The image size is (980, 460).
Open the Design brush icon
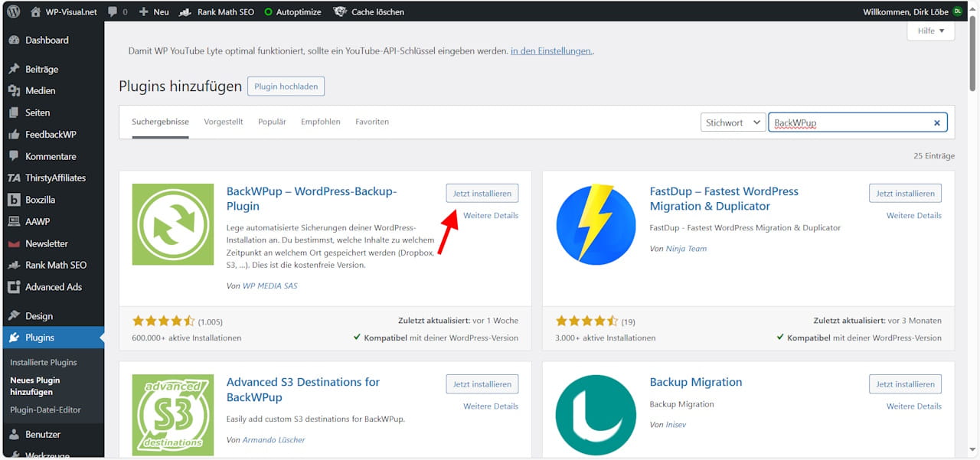(14, 315)
